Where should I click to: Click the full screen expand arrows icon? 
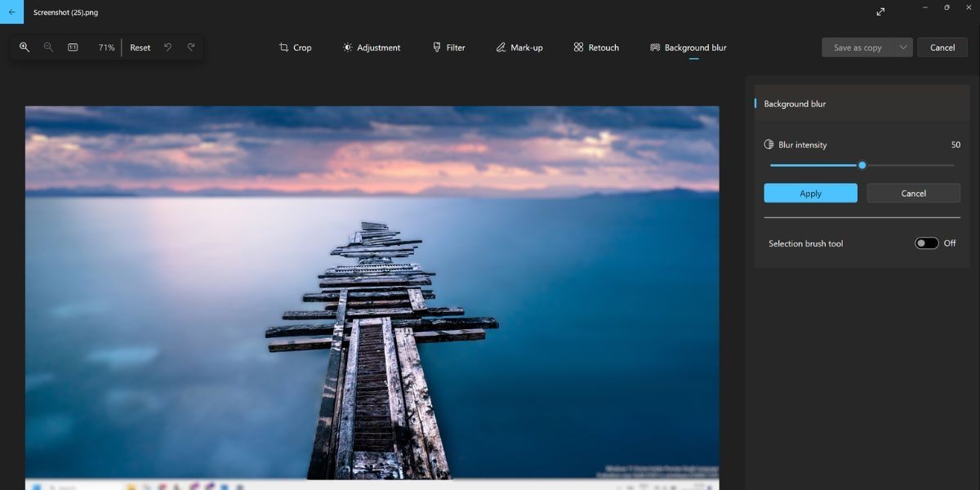pos(880,12)
